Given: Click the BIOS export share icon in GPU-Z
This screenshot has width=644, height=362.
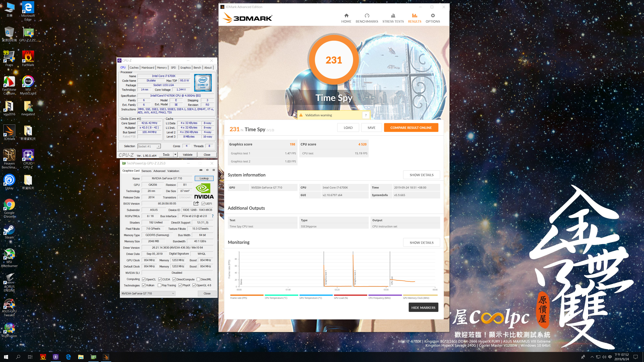Looking at the screenshot, I should pyautogui.click(x=196, y=203).
